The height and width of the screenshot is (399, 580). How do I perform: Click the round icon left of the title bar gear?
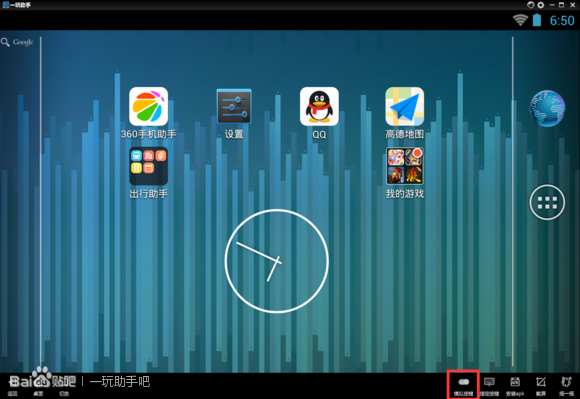coord(530,5)
